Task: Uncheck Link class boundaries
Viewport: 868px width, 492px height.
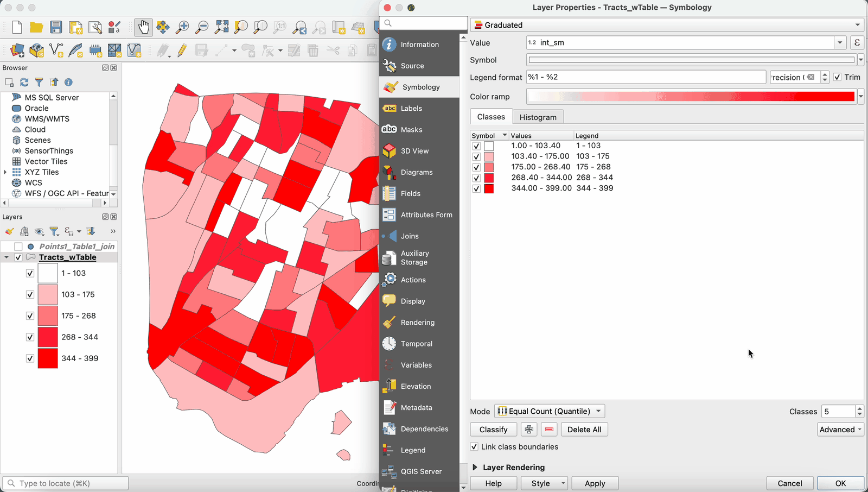Action: coord(475,446)
